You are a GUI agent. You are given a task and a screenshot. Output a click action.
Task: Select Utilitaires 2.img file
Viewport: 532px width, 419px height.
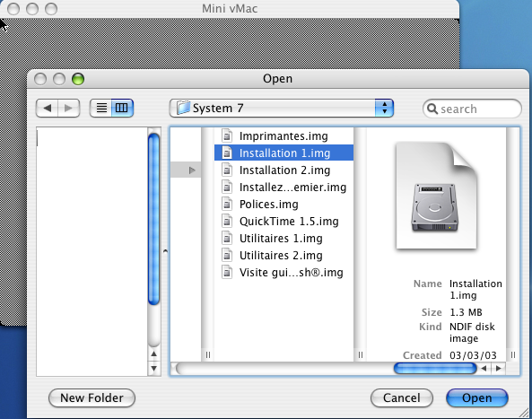[x=284, y=255]
